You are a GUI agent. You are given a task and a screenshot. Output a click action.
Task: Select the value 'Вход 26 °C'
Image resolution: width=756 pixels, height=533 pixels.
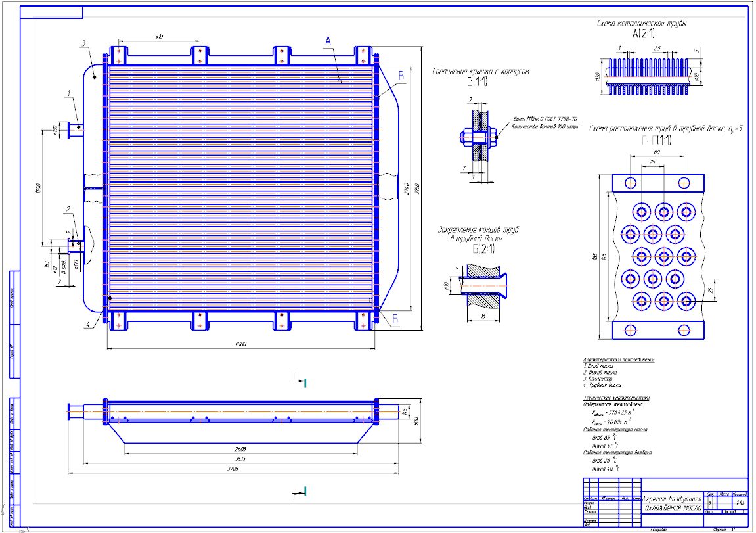tap(605, 461)
